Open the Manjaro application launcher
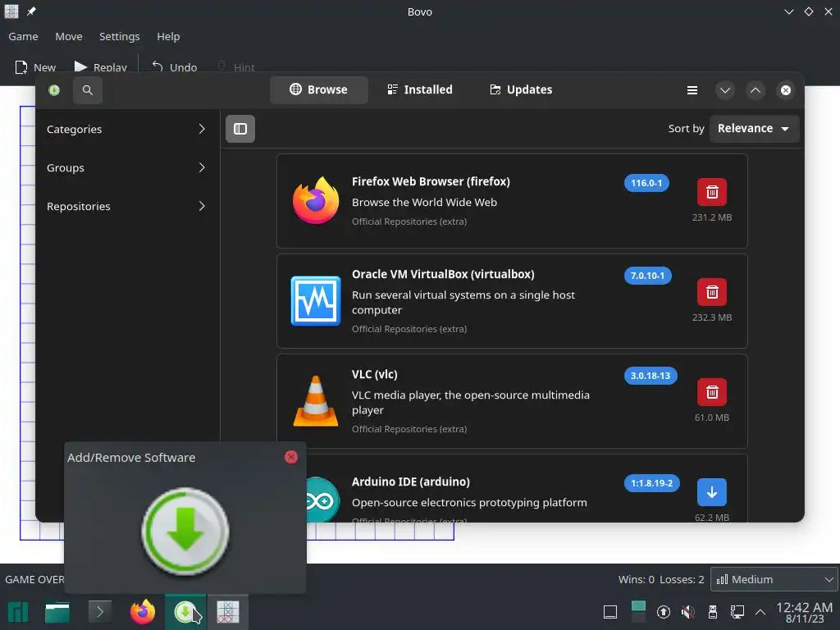 (18, 612)
